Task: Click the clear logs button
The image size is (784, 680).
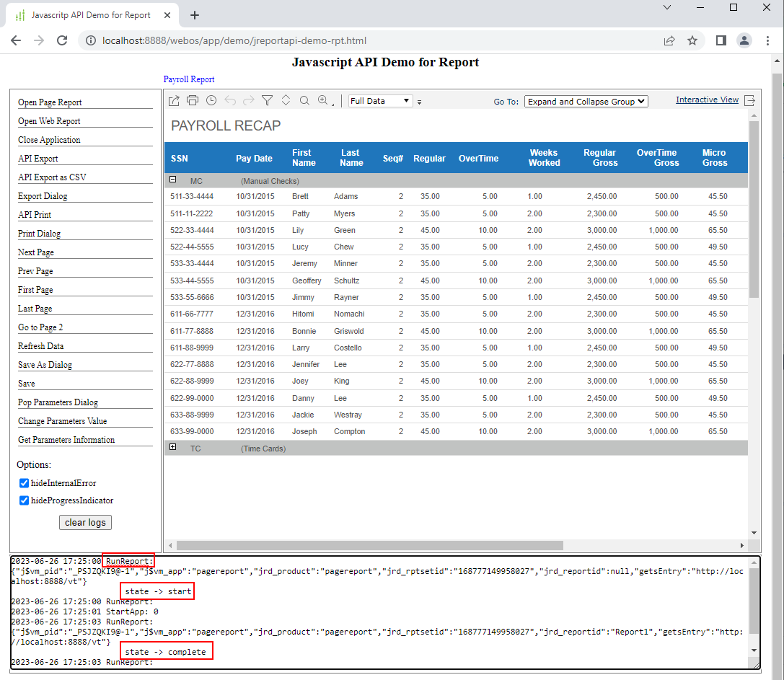Action: [x=85, y=522]
